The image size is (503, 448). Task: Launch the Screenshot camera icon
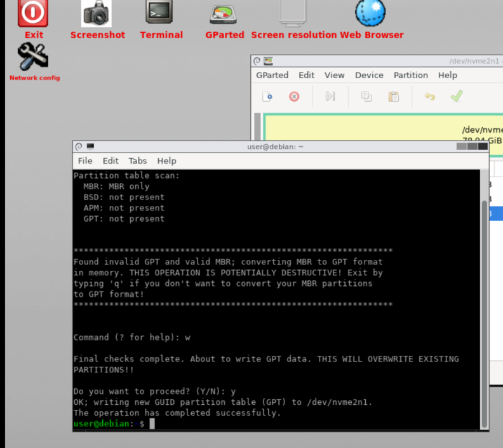97,13
